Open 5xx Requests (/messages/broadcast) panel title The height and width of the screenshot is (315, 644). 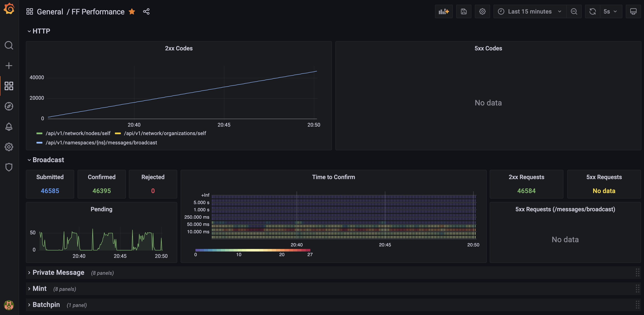pos(565,209)
